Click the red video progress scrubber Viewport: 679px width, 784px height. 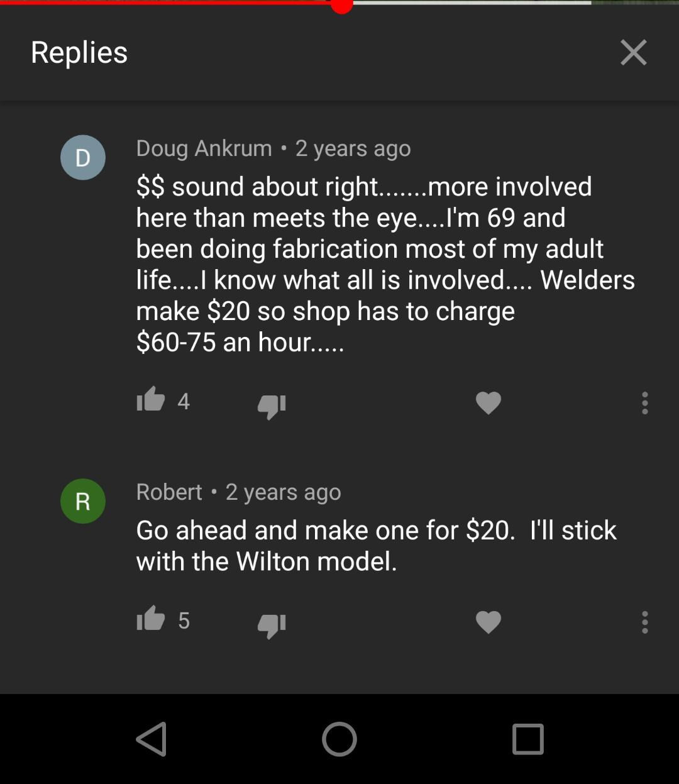pos(342,4)
